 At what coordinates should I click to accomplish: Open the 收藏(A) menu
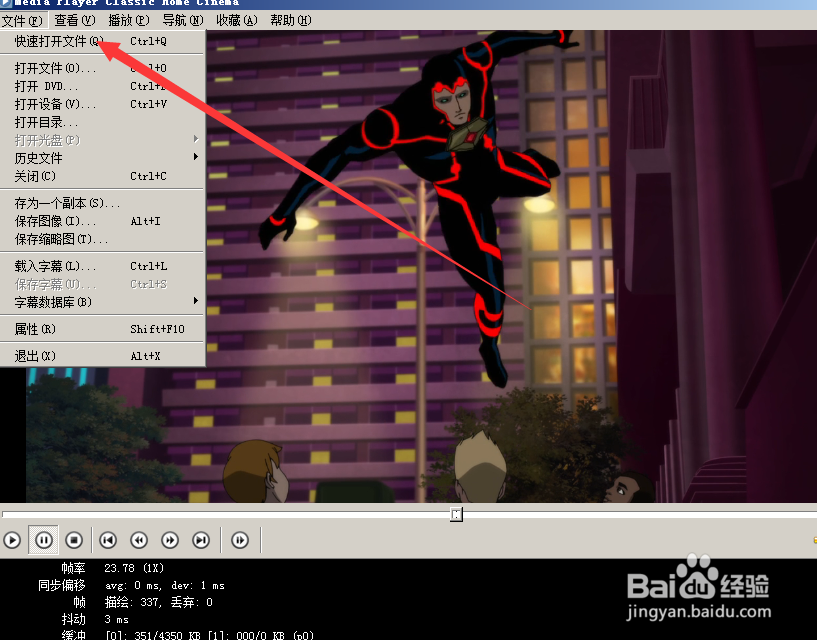[237, 20]
